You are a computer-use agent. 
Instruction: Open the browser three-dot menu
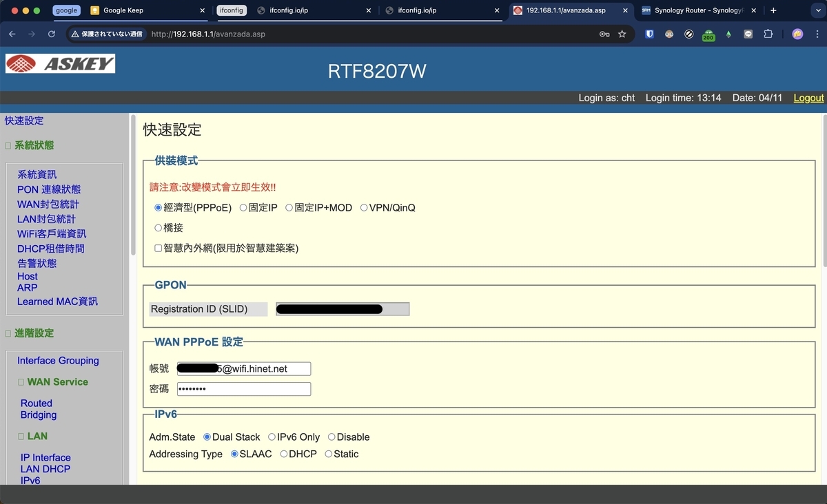tap(817, 34)
